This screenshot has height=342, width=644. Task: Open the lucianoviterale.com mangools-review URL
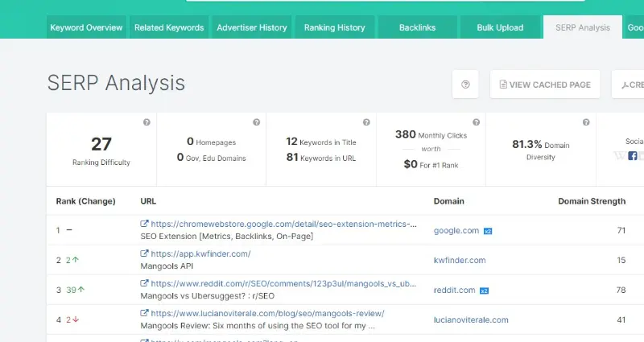point(267,313)
